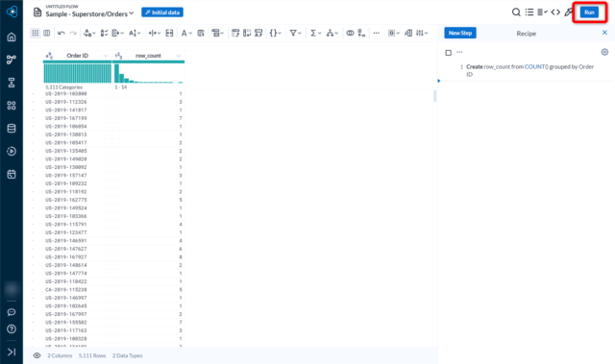Image resolution: width=615 pixels, height=364 pixels.
Task: Tick the recipe select-all checkbox
Action: tap(449, 53)
